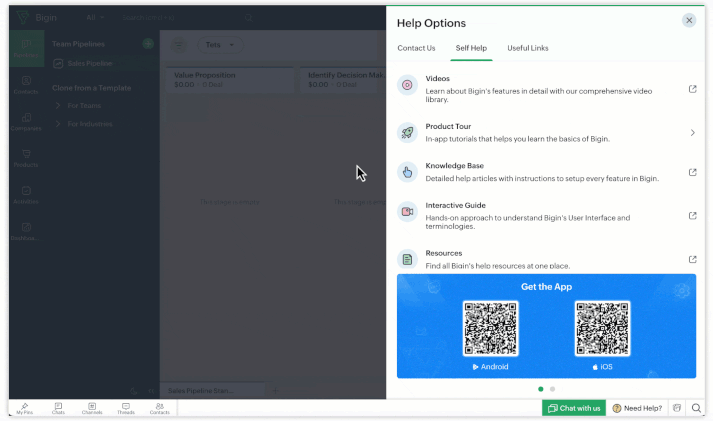Open Threads in bottom bar
This screenshot has height=421, width=713.
(x=126, y=408)
